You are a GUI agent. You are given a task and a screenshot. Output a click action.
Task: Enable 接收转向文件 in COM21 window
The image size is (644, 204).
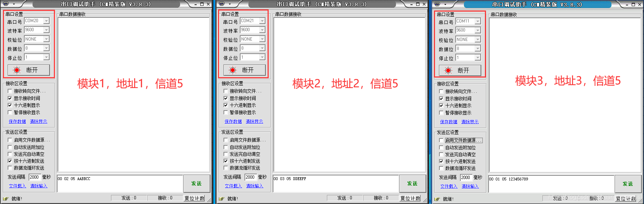(x=226, y=91)
